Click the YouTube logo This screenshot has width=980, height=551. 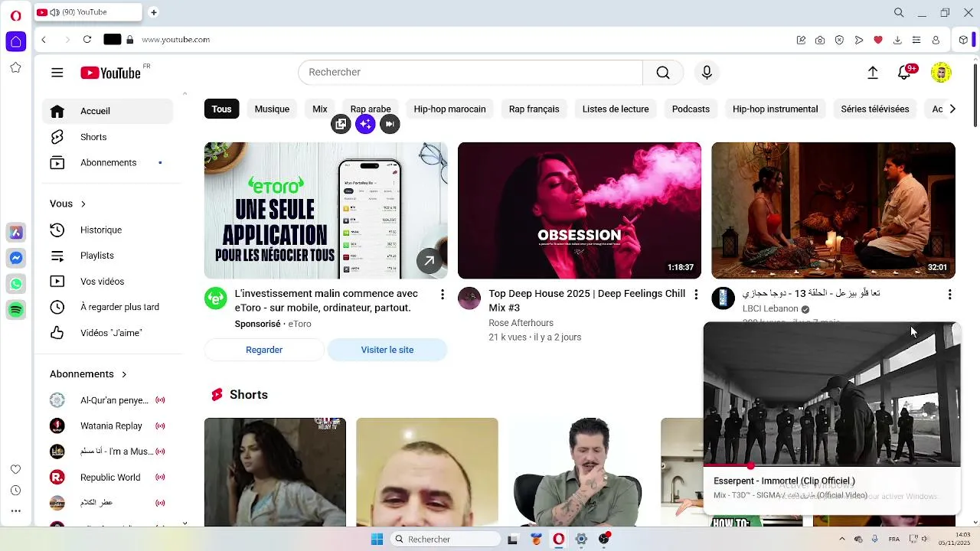click(111, 73)
